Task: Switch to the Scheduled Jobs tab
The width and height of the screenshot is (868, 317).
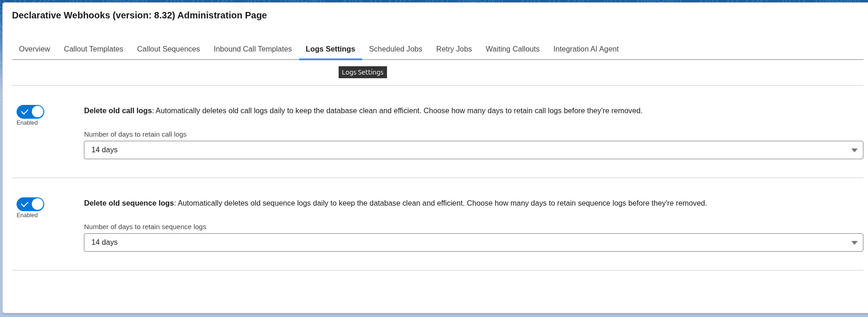Action: [395, 49]
